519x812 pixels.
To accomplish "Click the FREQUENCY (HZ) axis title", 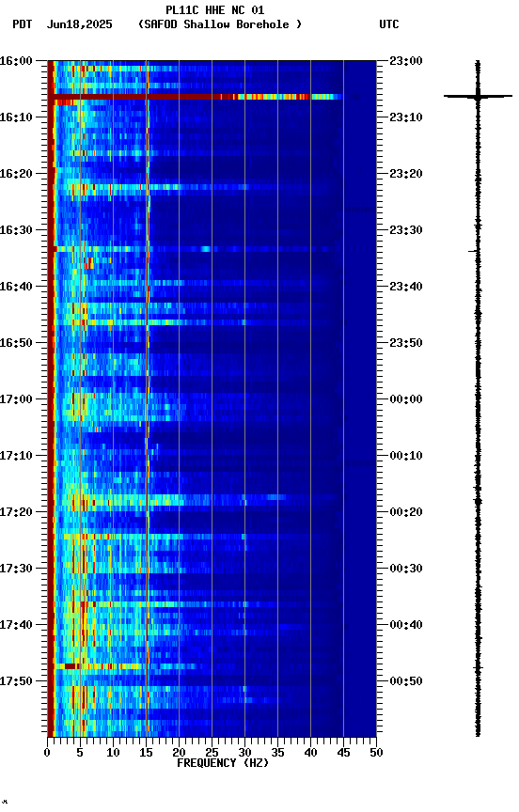I will 223,763.
